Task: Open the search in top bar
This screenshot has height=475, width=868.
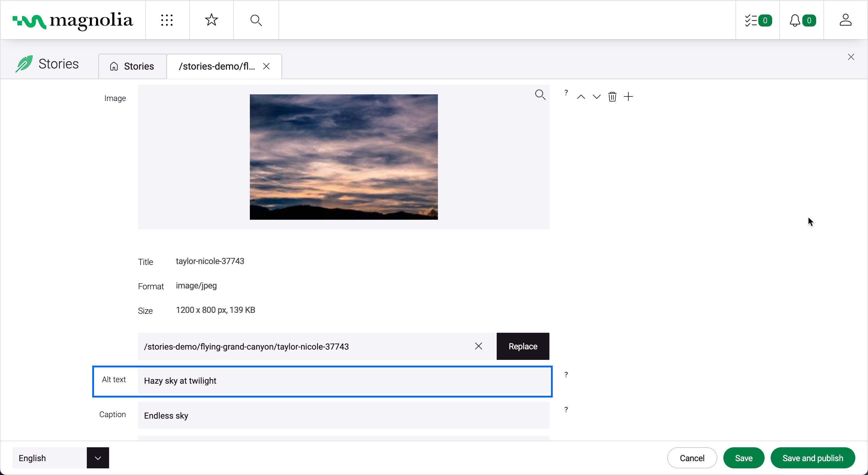Action: tap(256, 20)
